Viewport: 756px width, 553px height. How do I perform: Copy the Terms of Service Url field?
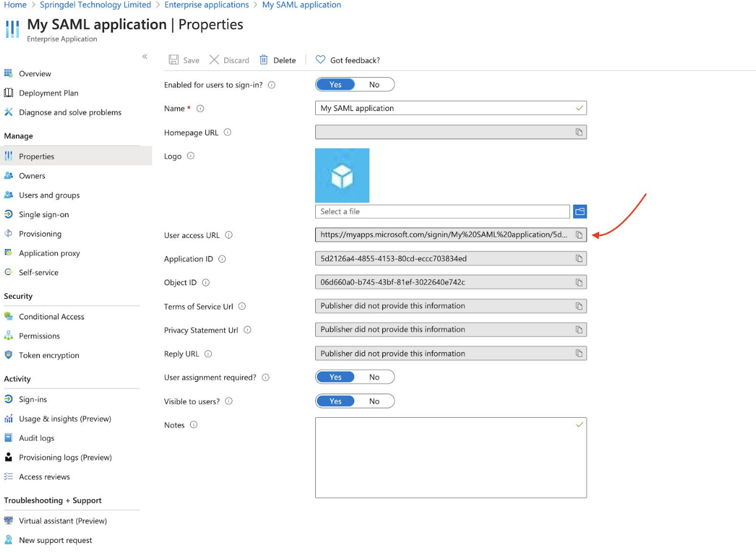tap(579, 306)
